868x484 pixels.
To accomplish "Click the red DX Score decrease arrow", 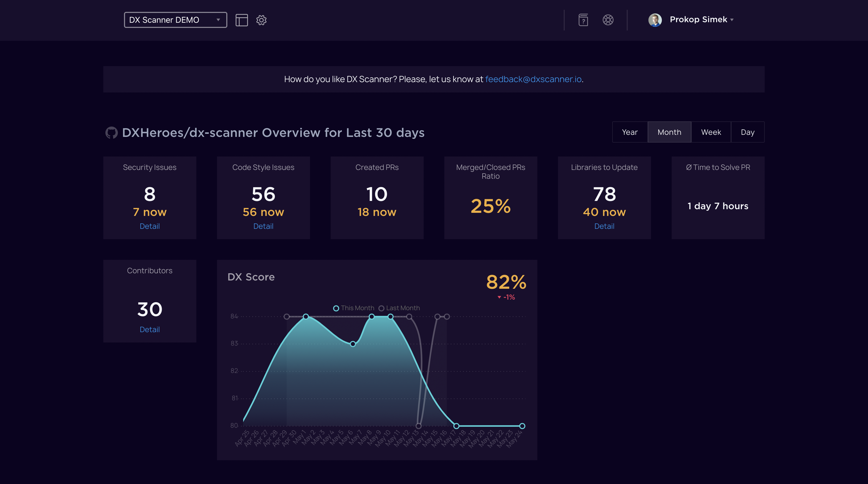I will pyautogui.click(x=499, y=297).
